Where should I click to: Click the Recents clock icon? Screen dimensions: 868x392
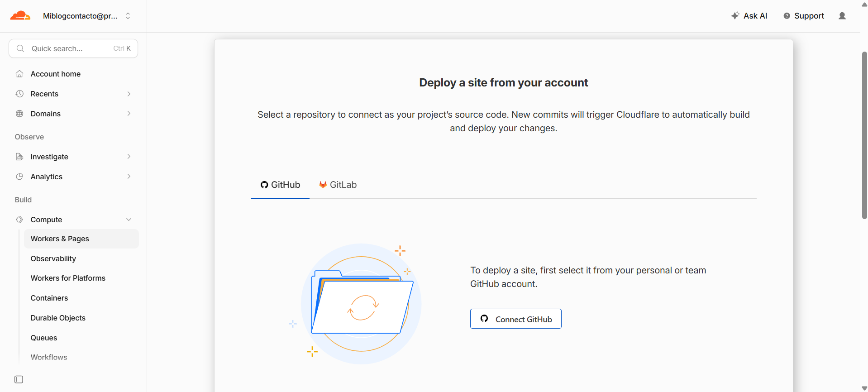tap(19, 94)
